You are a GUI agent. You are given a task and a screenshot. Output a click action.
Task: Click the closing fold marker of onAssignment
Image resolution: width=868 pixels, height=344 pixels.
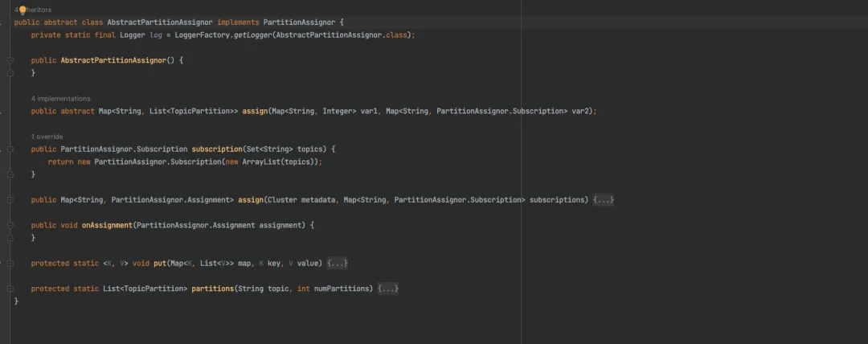click(10, 238)
